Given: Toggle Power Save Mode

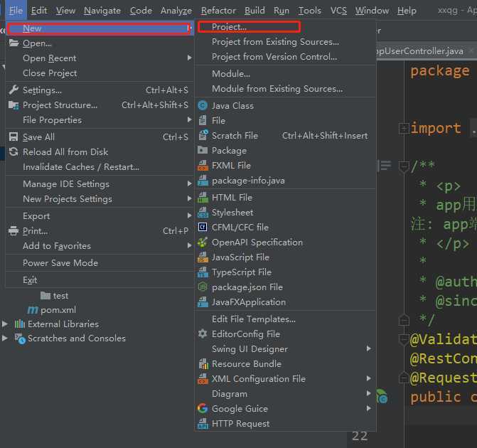Looking at the screenshot, I should pyautogui.click(x=60, y=262).
